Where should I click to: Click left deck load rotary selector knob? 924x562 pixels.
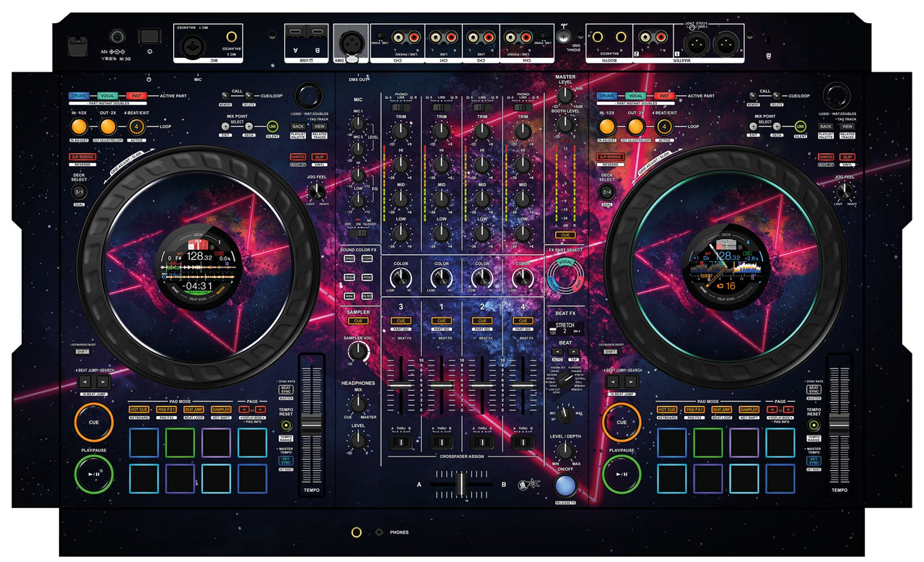coord(310,95)
